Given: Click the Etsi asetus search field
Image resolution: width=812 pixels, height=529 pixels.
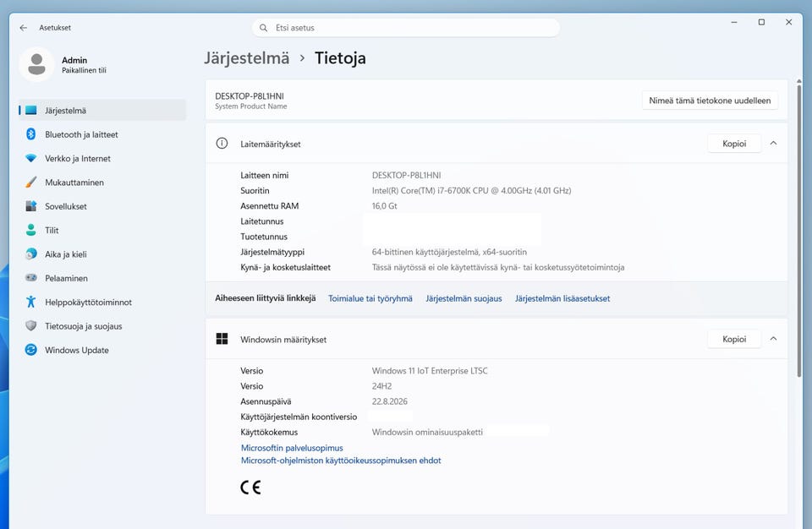Looking at the screenshot, I should tap(406, 28).
